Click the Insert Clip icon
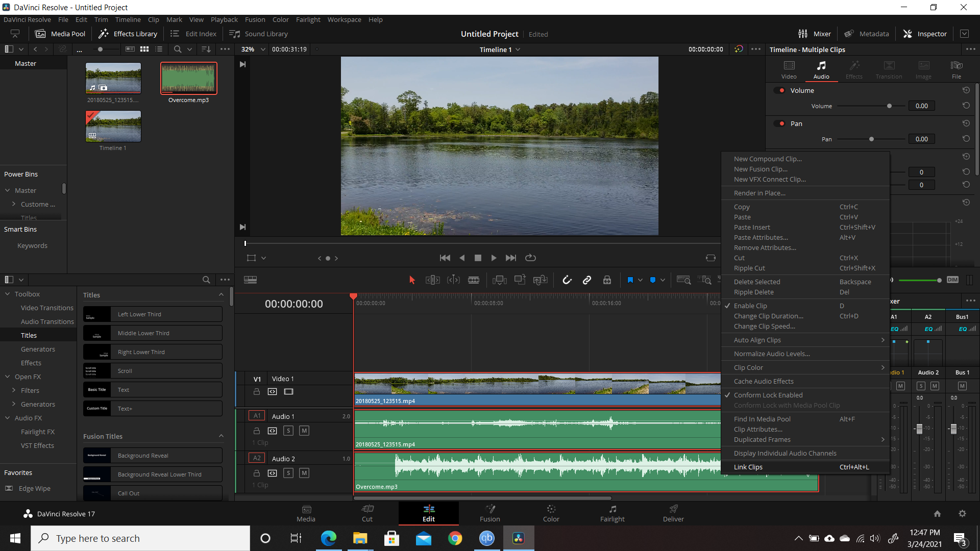 pos(499,280)
